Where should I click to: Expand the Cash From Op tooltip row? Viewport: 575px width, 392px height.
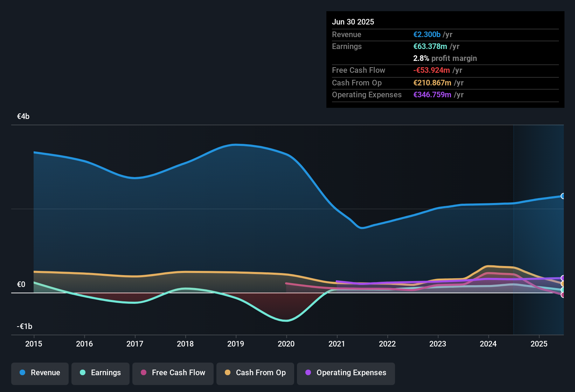point(397,83)
